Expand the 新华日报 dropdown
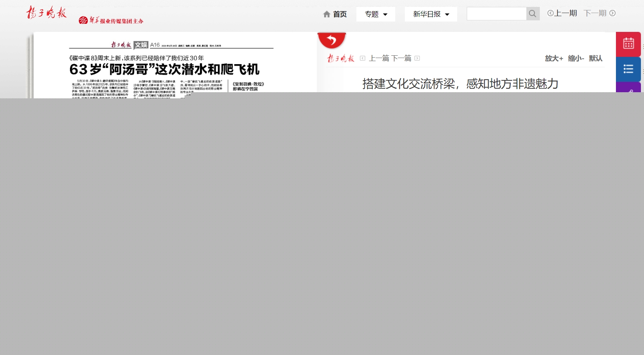The width and height of the screenshot is (644, 355). click(431, 14)
